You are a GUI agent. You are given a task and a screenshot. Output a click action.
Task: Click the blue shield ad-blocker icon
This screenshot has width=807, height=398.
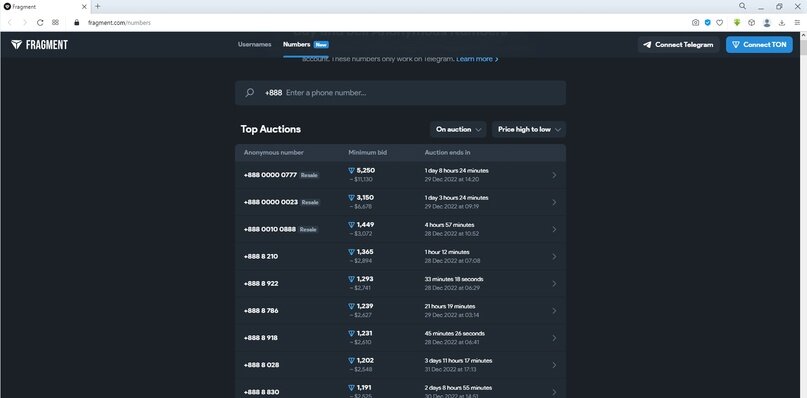coord(708,23)
